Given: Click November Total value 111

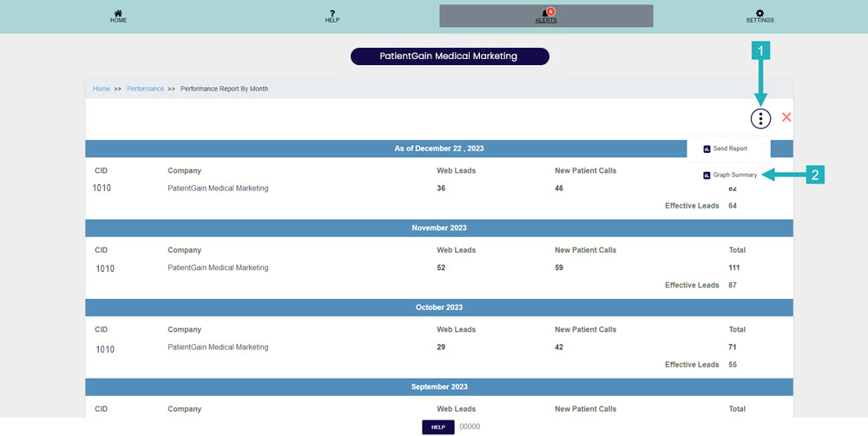Looking at the screenshot, I should tap(734, 268).
